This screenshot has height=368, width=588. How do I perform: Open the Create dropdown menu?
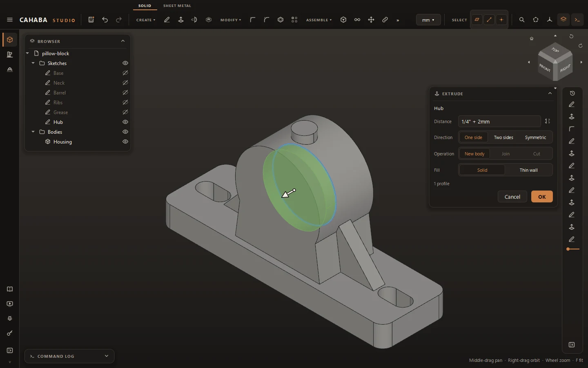pos(146,20)
